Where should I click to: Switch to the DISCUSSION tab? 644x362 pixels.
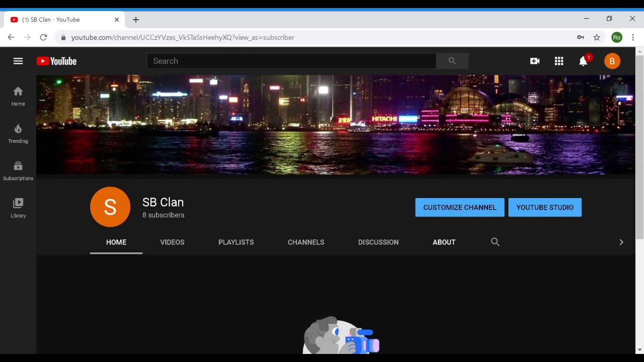click(x=378, y=242)
